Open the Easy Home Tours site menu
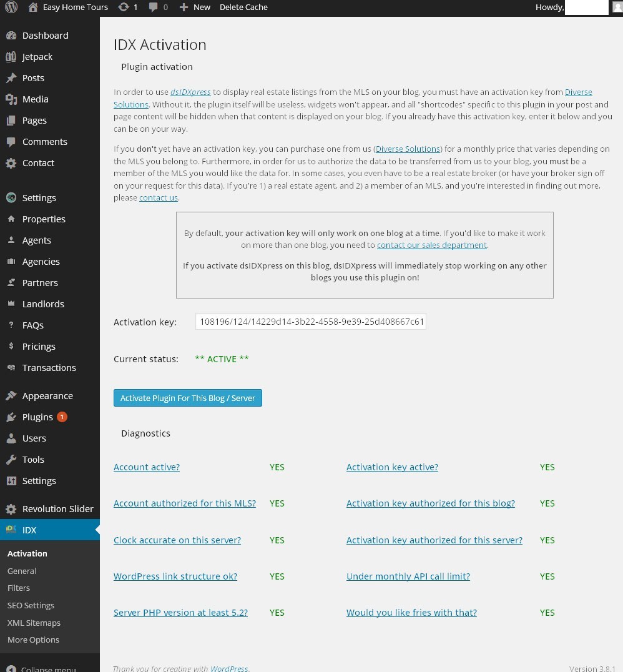Screen dimensions: 623x672 [75, 7]
